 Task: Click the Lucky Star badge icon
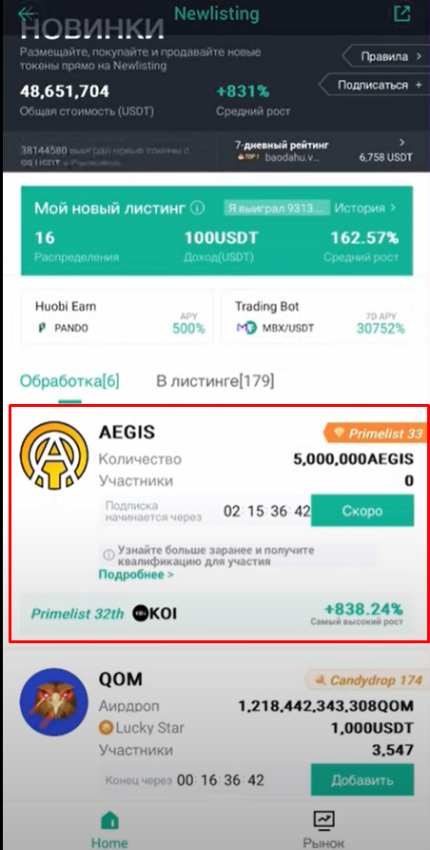106,728
